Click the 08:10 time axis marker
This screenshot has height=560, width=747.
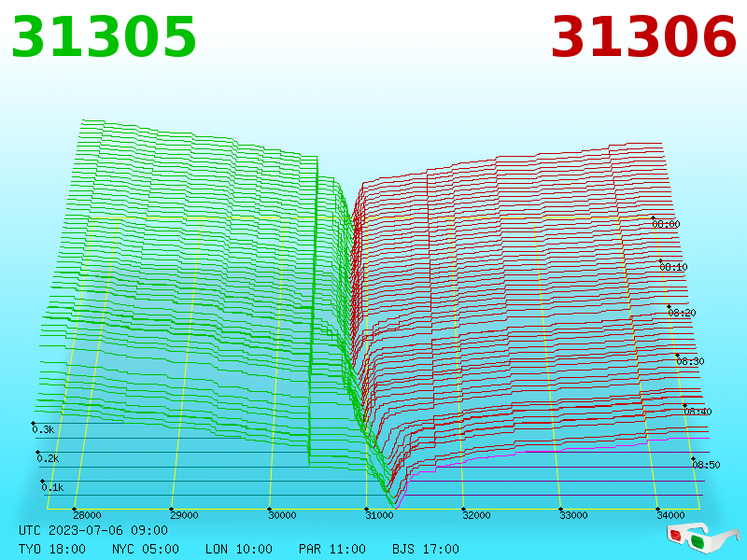coord(673,267)
